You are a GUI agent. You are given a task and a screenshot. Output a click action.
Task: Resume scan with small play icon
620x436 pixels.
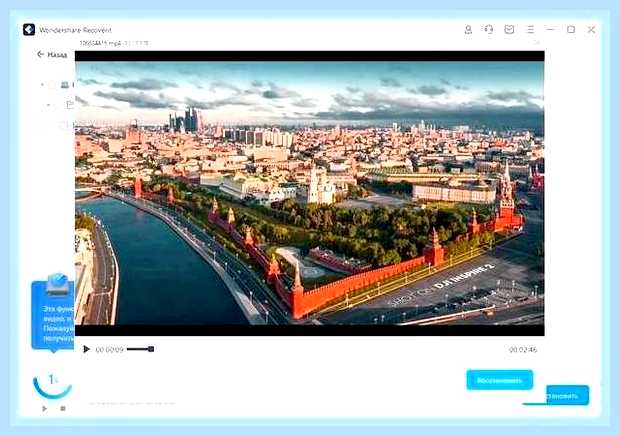click(44, 408)
